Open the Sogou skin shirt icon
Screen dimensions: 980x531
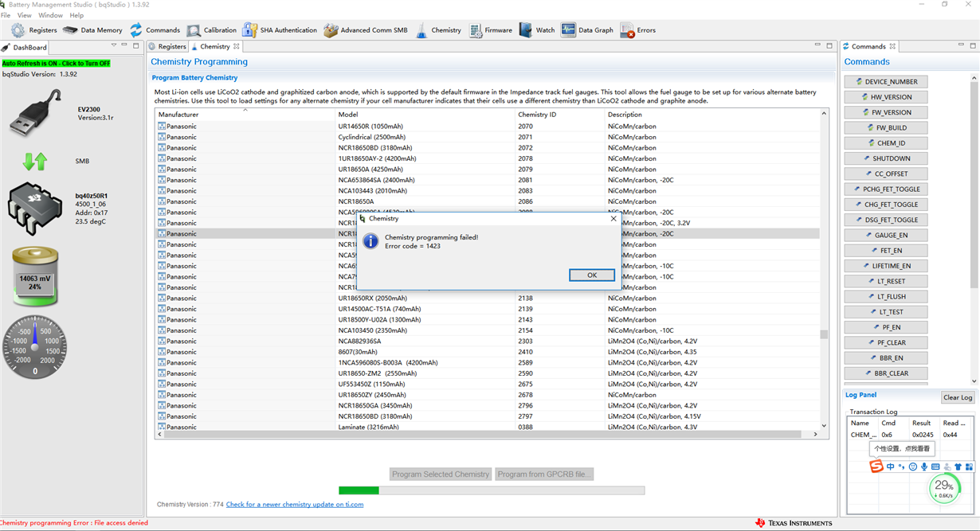pos(958,467)
